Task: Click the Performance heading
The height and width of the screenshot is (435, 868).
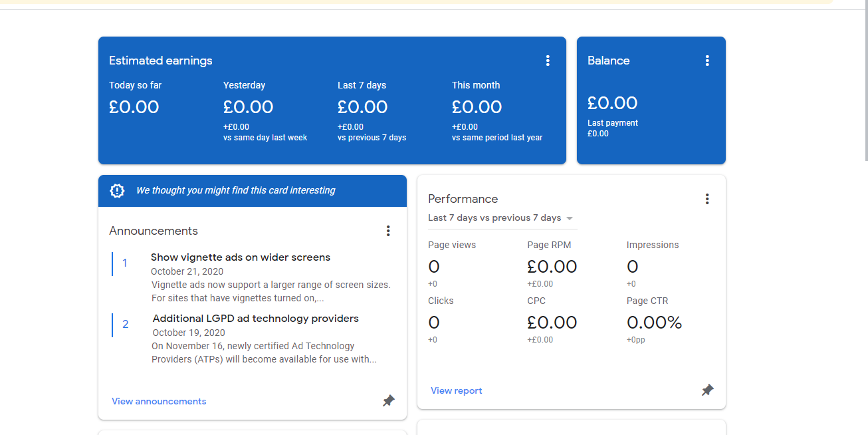Action: click(463, 199)
